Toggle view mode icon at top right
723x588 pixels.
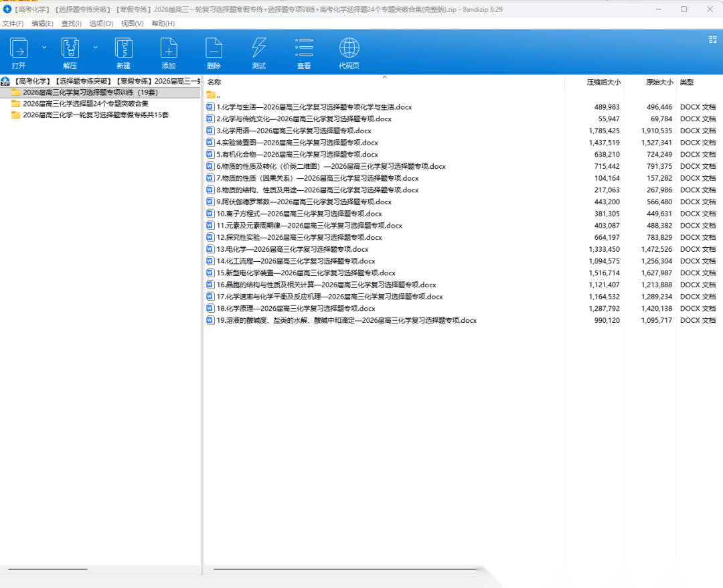713,40
